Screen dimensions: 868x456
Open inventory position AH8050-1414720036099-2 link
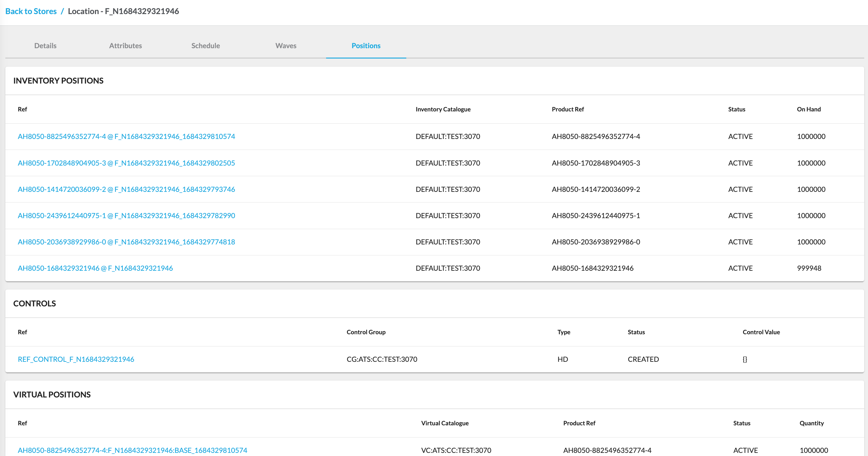tap(126, 189)
